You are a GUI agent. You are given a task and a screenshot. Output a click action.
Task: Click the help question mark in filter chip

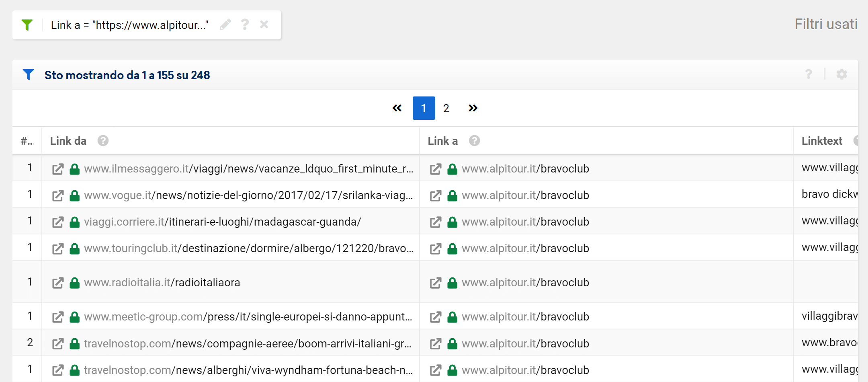click(x=245, y=25)
